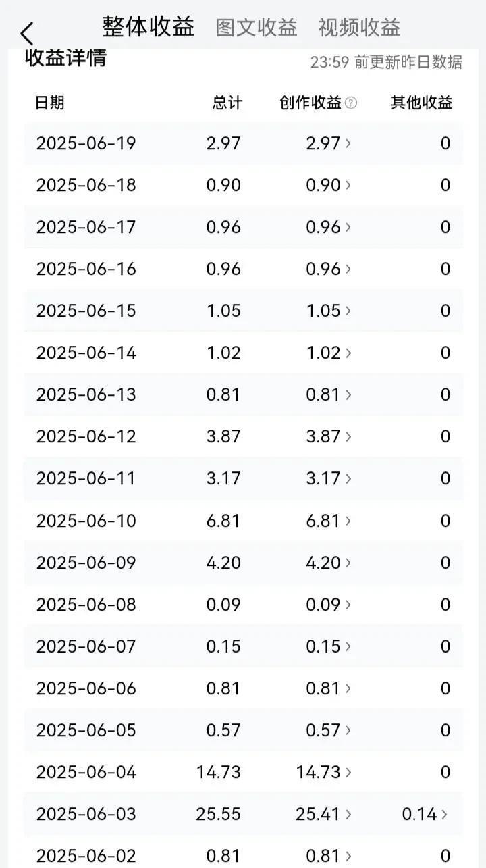This screenshot has height=868, width=486.
Task: Tap the 创作收益 0.81 entry for 2025-06-02
Action: tap(329, 856)
